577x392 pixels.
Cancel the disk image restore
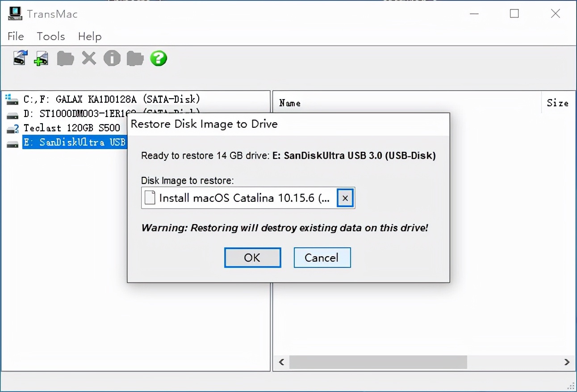[x=322, y=257]
